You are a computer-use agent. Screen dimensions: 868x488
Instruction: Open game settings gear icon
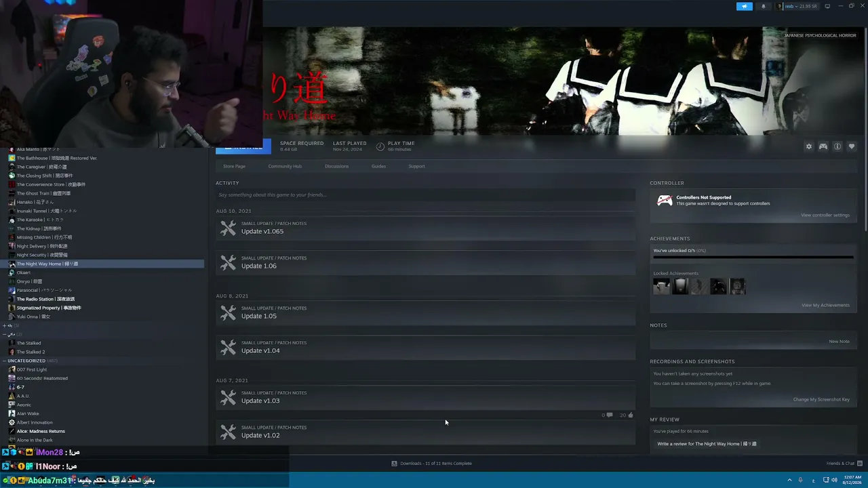pyautogui.click(x=808, y=146)
